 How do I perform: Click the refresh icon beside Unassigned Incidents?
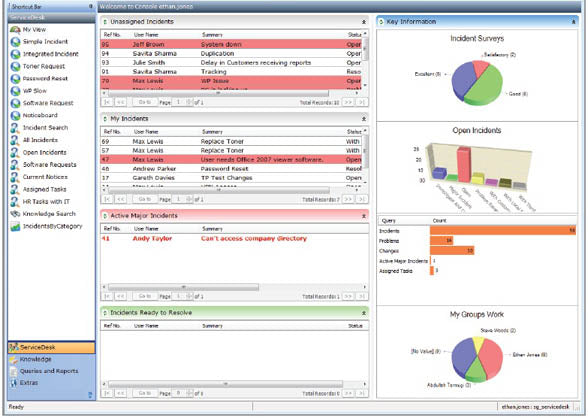click(x=105, y=22)
